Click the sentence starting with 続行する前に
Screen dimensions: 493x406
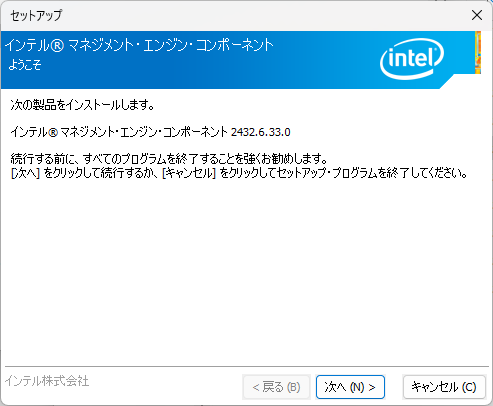pos(169,159)
